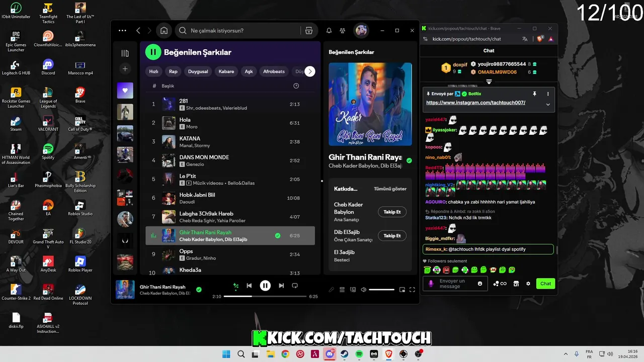Image resolution: width=644 pixels, height=362 pixels.
Task: Open Kick shop icon beside chat settings
Action: 516,284
